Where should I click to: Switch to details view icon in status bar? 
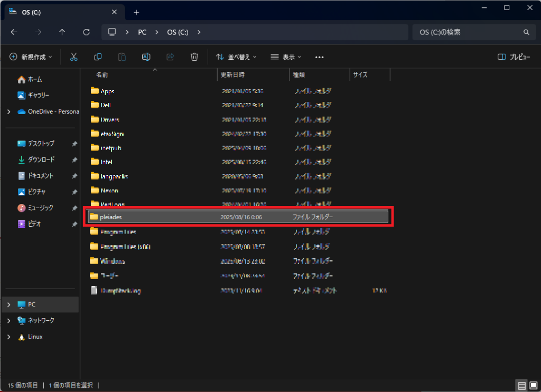(521, 385)
